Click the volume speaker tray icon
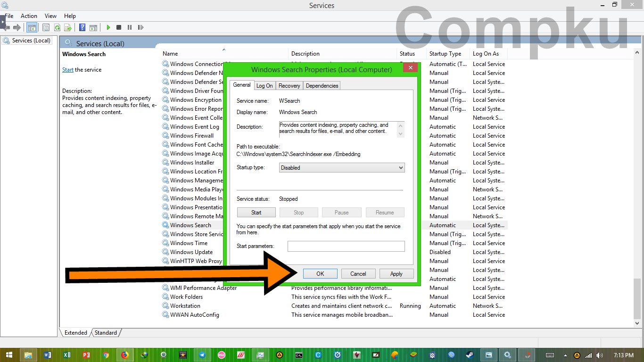 pos(599,355)
